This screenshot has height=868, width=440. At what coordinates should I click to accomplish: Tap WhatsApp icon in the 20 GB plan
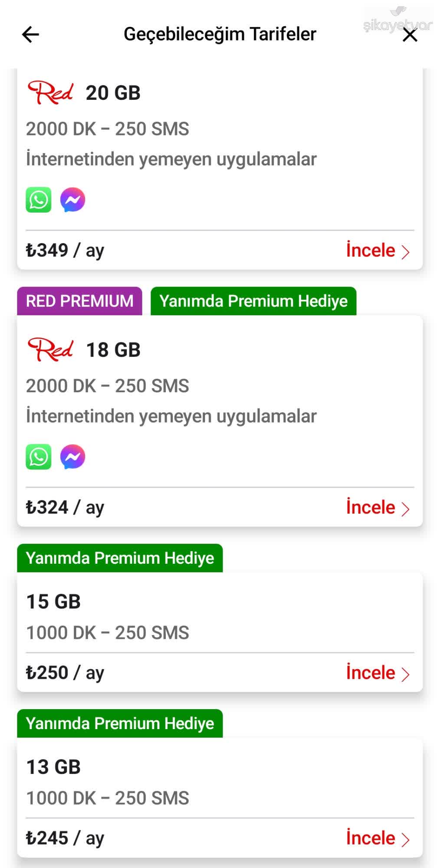click(39, 200)
